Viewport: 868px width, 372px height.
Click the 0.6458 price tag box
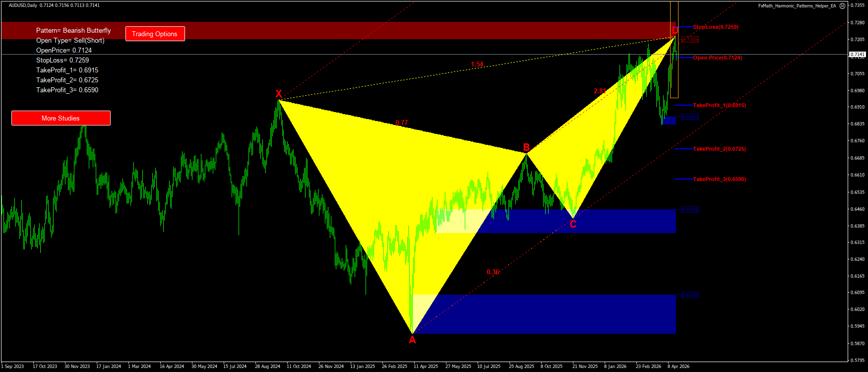coord(690,210)
